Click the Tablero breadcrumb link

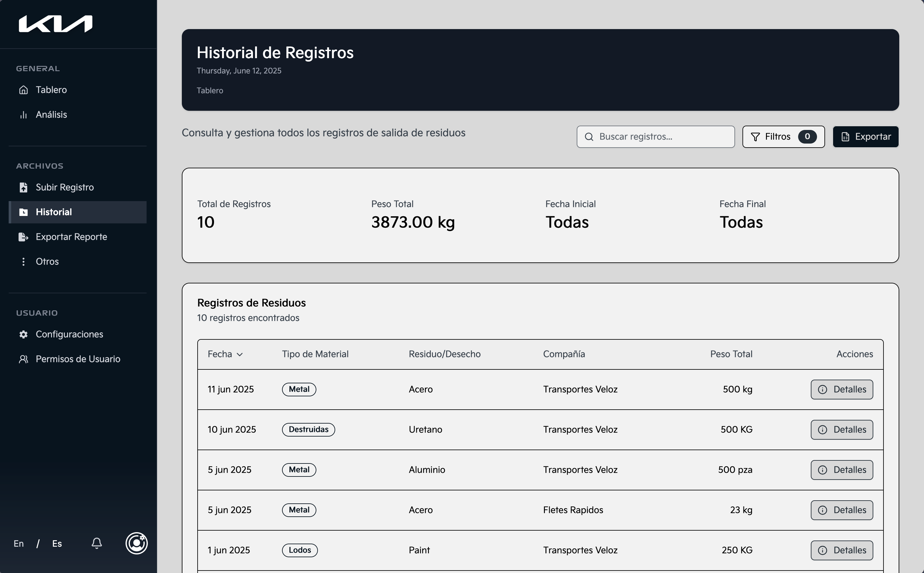pyautogui.click(x=210, y=91)
